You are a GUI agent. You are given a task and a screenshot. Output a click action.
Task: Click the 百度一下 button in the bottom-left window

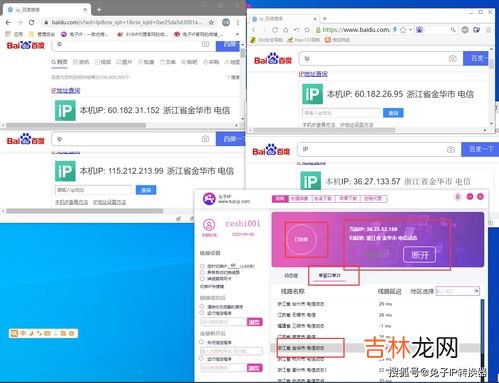(230, 139)
